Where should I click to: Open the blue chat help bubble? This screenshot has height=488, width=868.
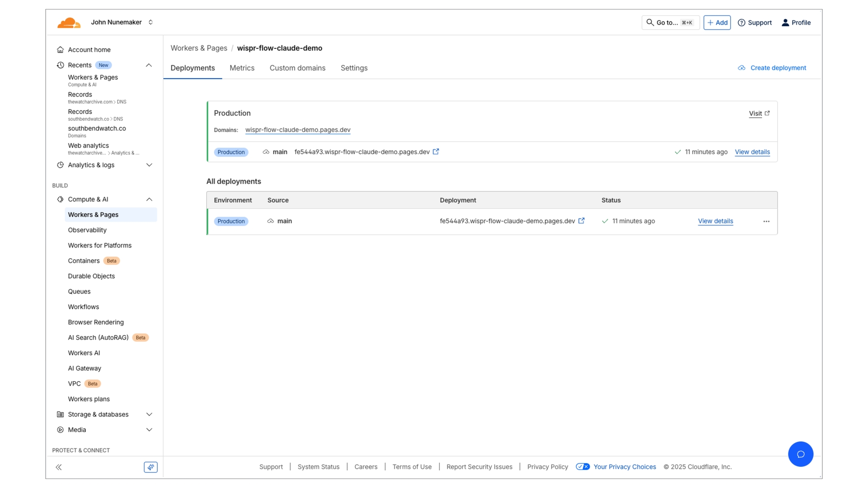[x=800, y=454]
